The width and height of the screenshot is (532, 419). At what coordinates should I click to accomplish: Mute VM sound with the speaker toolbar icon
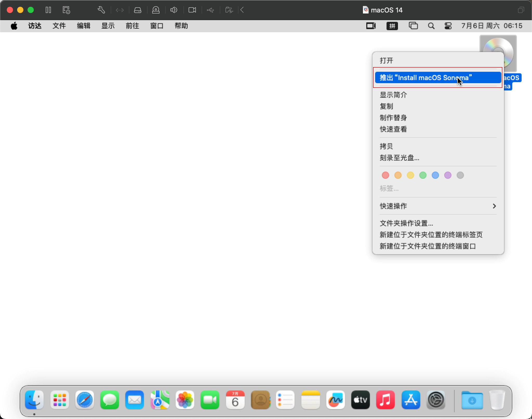(x=174, y=10)
